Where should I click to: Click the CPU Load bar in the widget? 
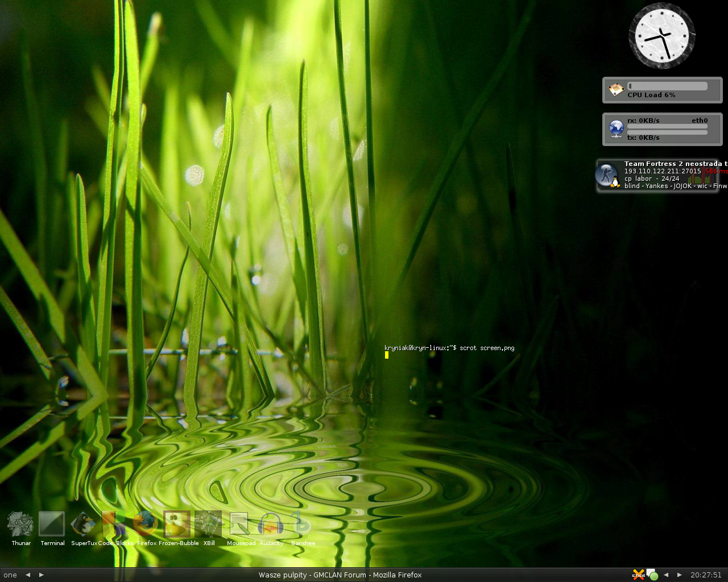point(667,86)
